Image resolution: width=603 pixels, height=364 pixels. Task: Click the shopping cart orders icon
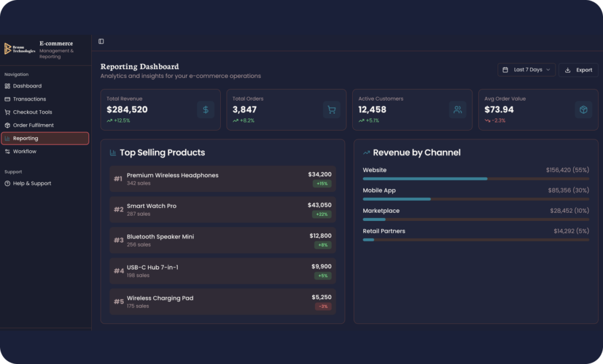point(332,110)
